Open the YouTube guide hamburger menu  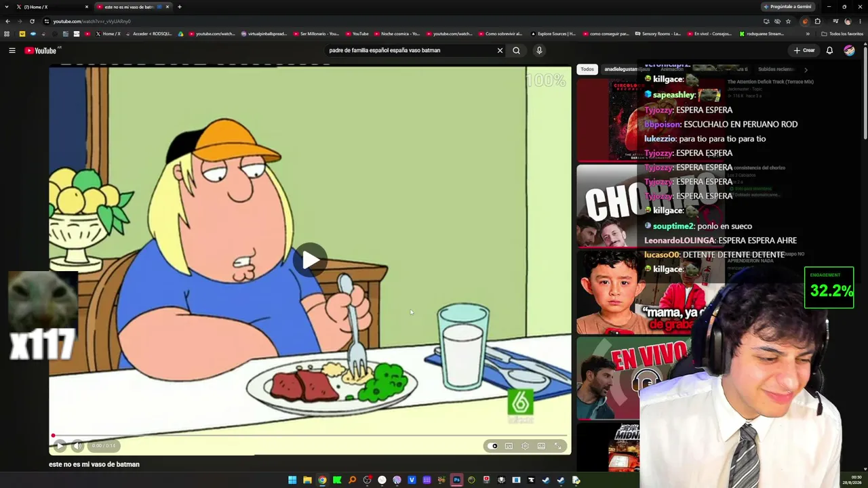12,50
